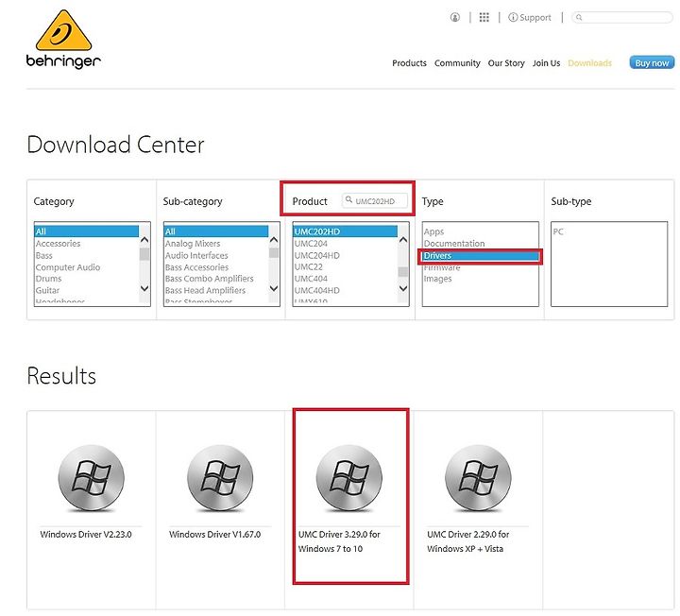Click the Windows Driver V1.67.0 icon

[220, 478]
